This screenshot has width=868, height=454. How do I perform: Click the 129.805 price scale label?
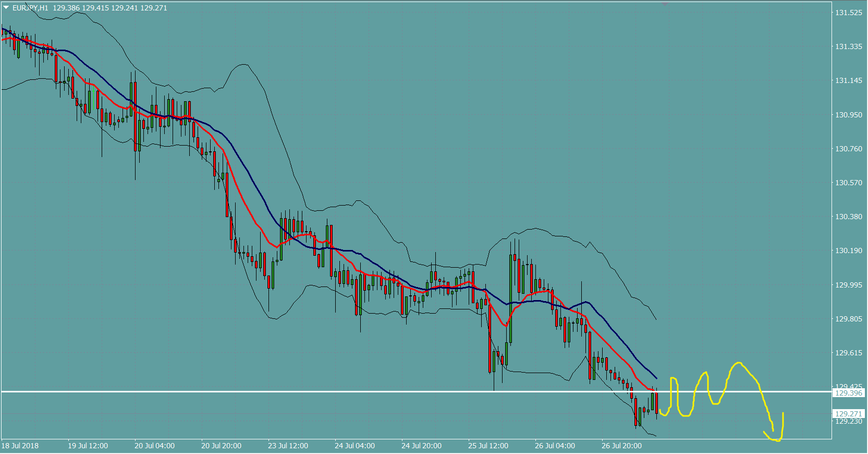(x=849, y=319)
